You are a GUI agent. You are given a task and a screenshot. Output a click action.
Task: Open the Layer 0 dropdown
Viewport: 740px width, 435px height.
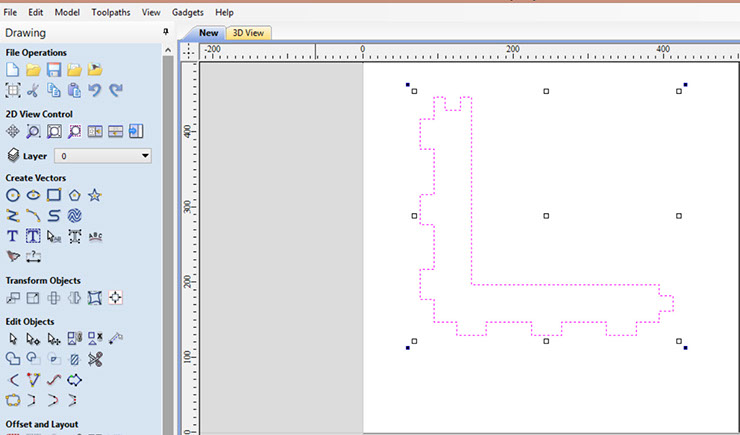tap(103, 156)
